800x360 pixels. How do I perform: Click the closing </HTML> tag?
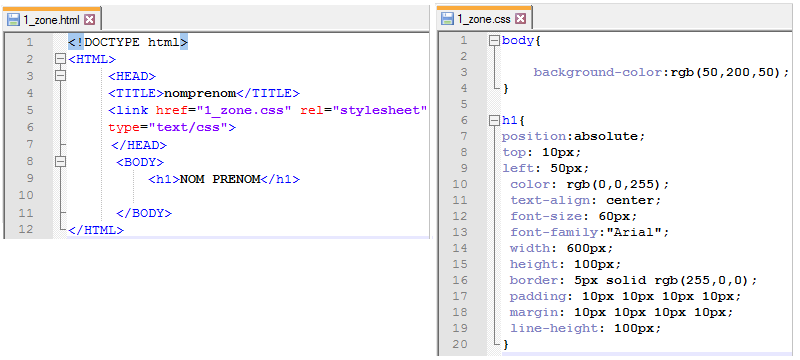(96, 230)
